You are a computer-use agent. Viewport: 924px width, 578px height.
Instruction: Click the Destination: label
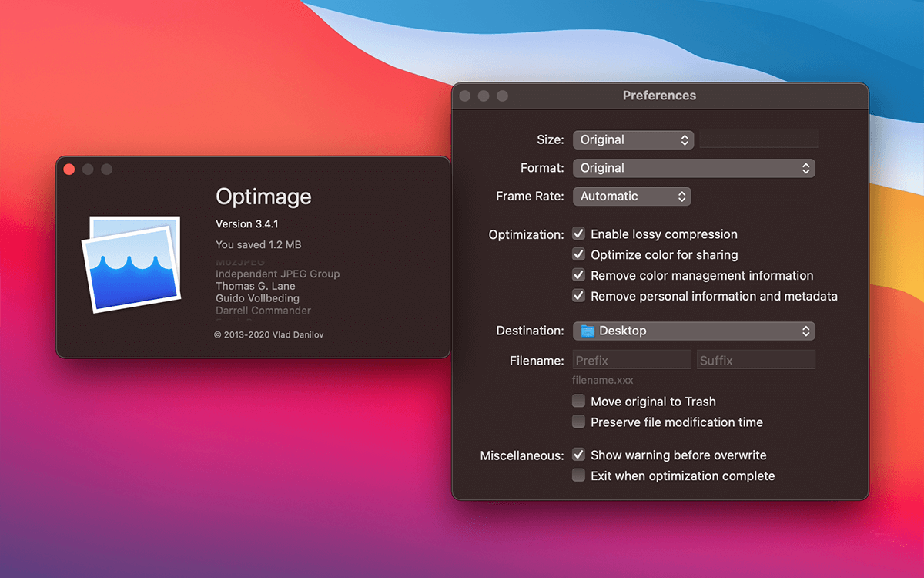(x=530, y=331)
